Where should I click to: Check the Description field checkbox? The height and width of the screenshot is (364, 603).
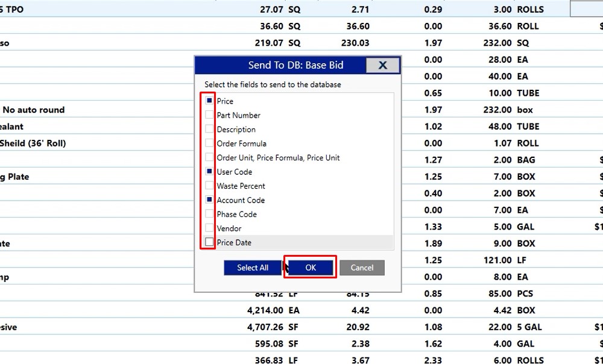tap(209, 129)
